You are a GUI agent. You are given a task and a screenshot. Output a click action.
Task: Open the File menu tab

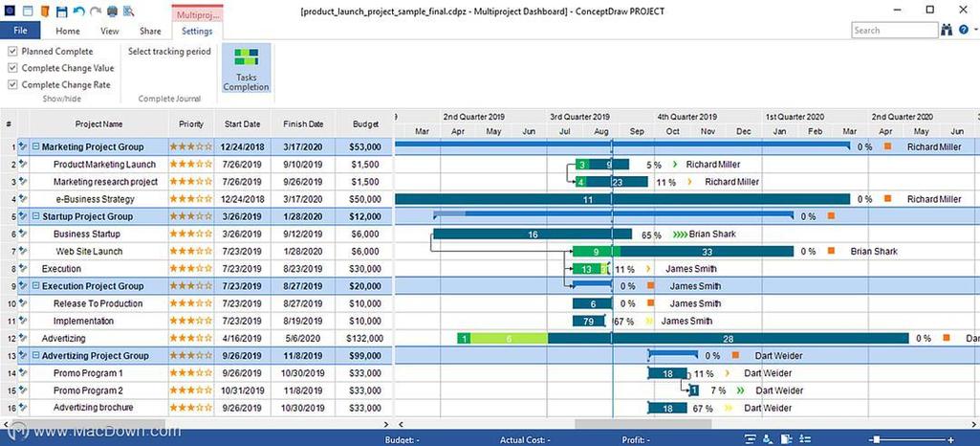20,31
